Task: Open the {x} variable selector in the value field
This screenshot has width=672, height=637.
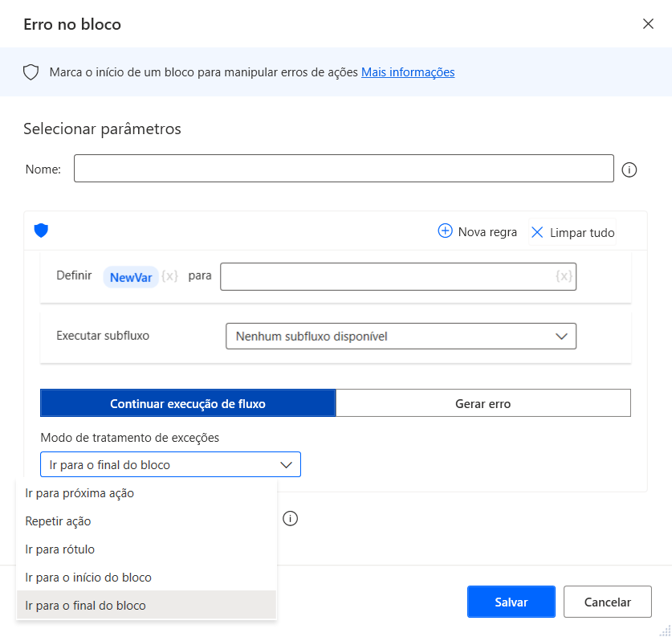Action: click(564, 276)
